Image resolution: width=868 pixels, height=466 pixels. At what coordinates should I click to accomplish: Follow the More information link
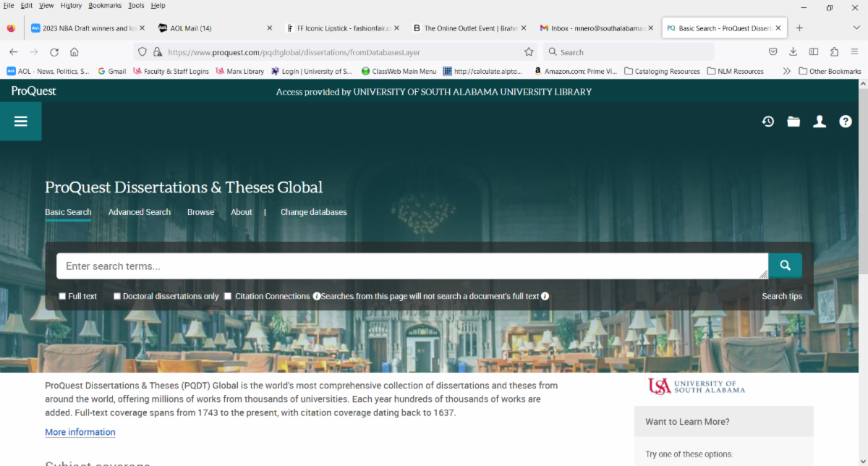[x=80, y=432]
